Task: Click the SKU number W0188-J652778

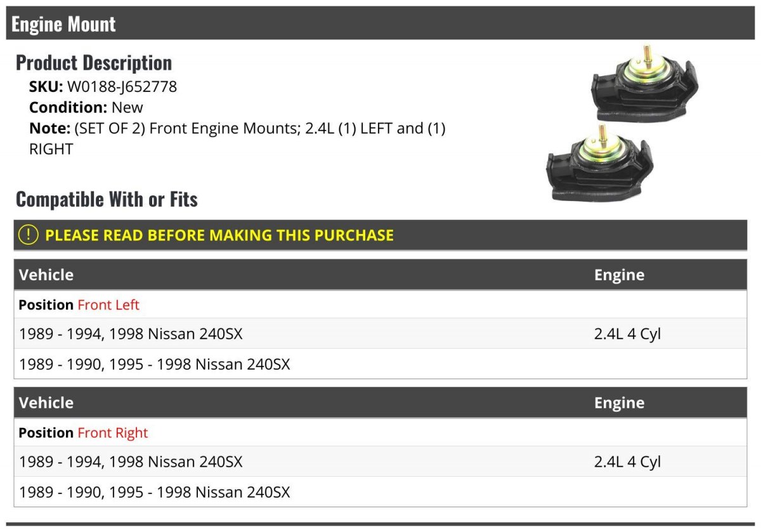Action: (x=122, y=87)
